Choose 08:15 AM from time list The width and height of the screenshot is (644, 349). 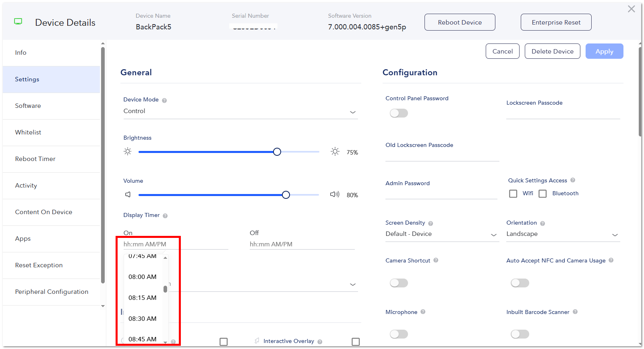click(143, 298)
